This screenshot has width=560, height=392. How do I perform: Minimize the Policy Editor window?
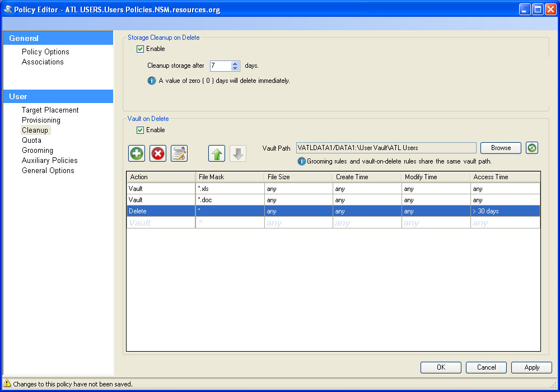click(524, 10)
